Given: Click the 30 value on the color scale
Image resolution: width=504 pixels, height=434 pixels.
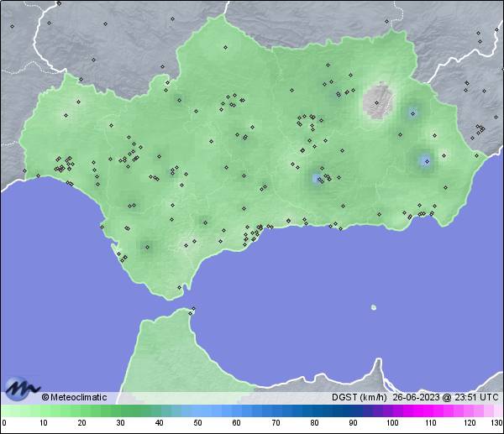Looking at the screenshot, I should pos(120,423).
